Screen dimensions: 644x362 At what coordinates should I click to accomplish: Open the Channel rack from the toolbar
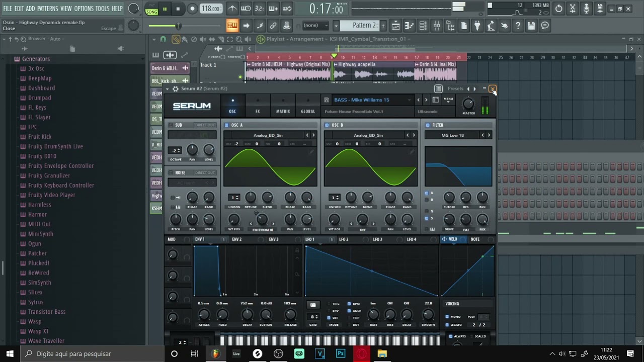coord(423,26)
